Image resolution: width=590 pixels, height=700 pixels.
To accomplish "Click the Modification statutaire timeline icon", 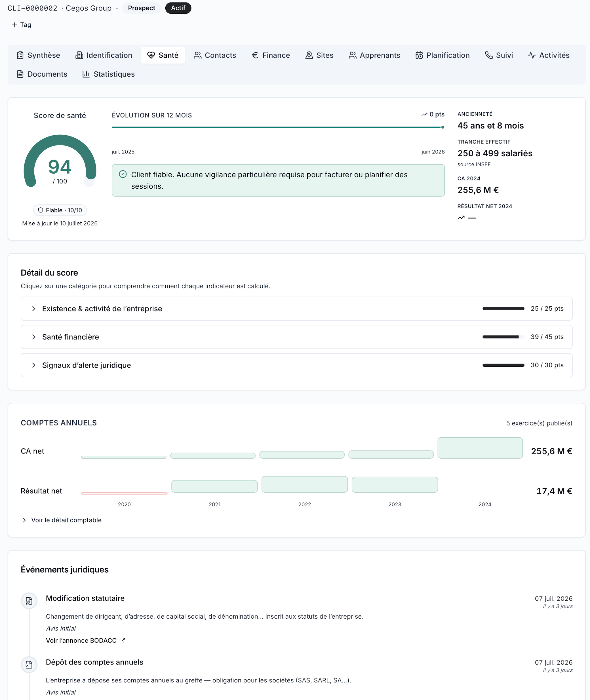I will 29,601.
